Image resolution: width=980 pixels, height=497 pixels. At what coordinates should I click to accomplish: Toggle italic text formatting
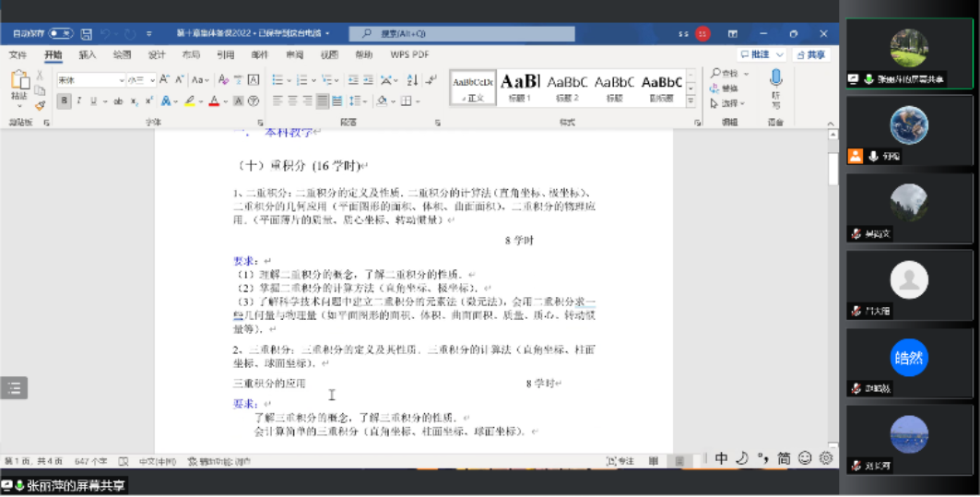(x=79, y=101)
